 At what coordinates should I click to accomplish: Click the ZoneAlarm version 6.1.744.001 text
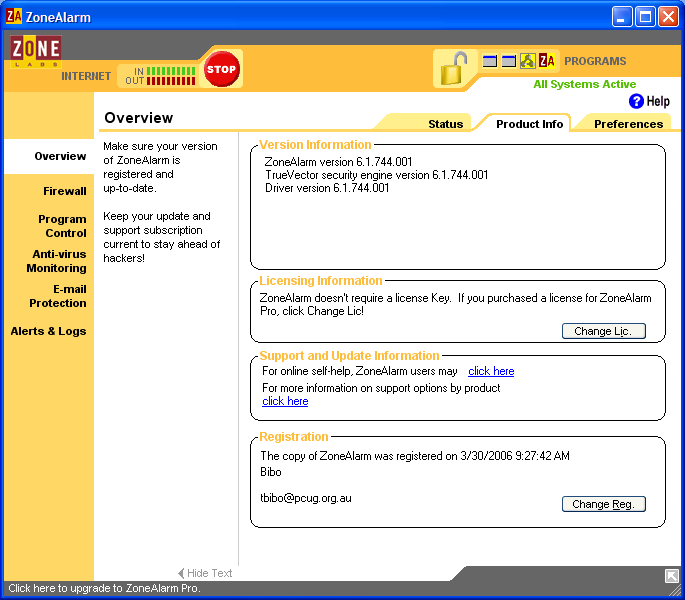tap(338, 162)
